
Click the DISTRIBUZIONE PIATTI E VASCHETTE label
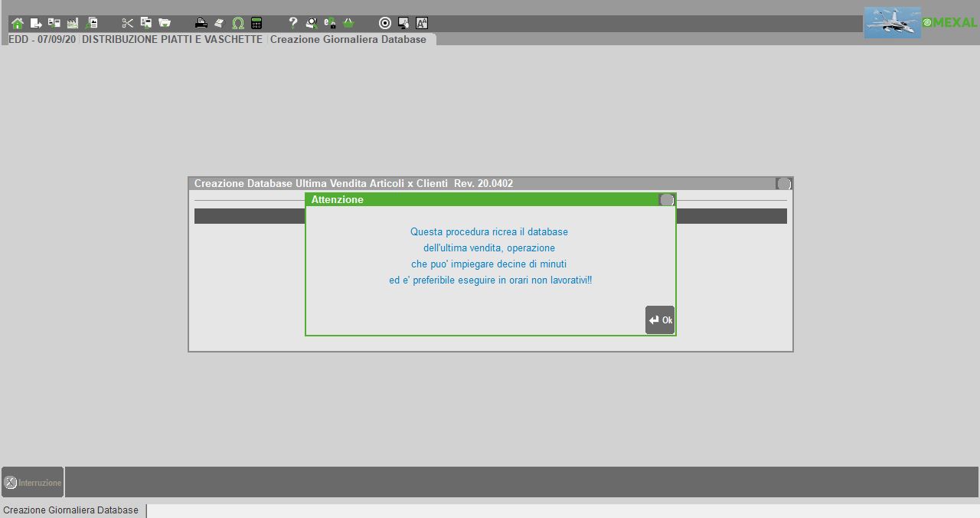(x=172, y=39)
